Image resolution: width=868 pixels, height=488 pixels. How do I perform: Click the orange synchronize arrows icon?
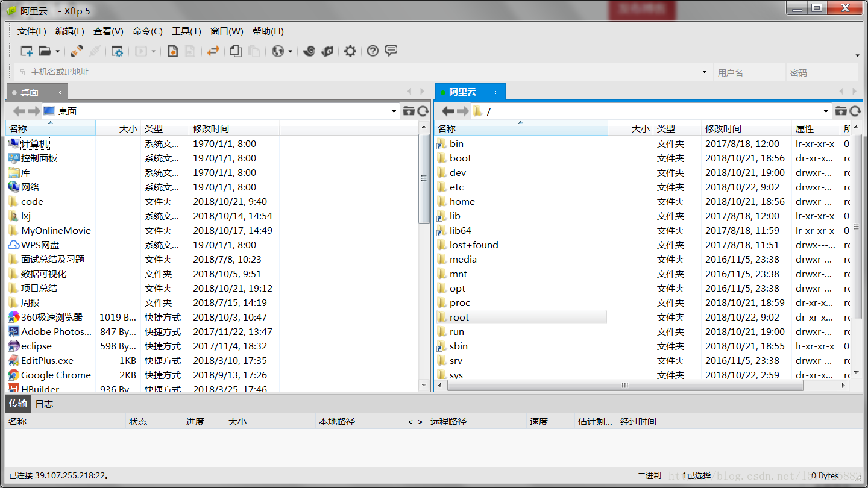[x=213, y=52]
